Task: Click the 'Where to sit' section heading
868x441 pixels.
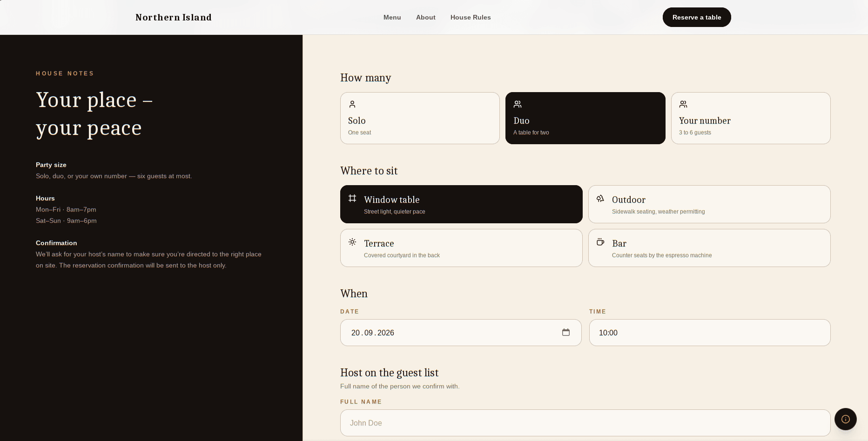Action: (x=369, y=171)
